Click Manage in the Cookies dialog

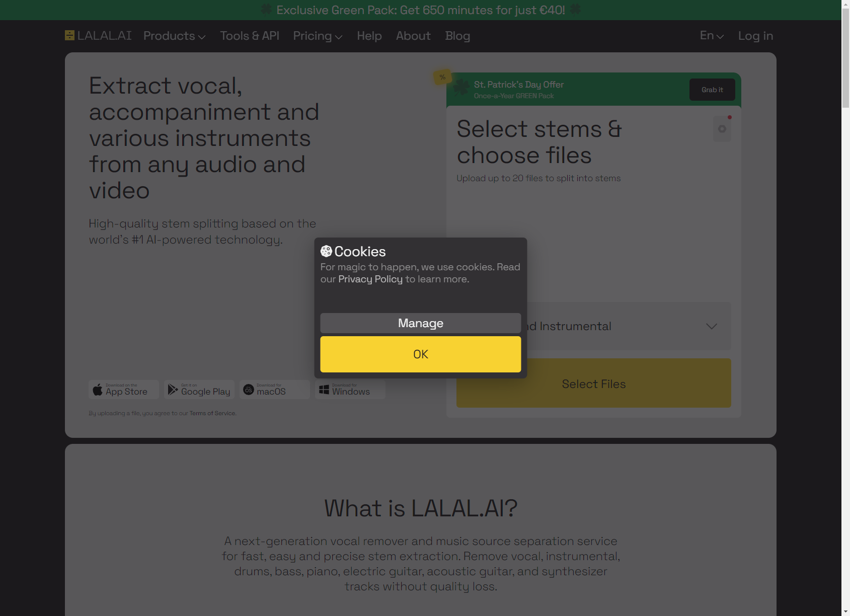coord(421,323)
